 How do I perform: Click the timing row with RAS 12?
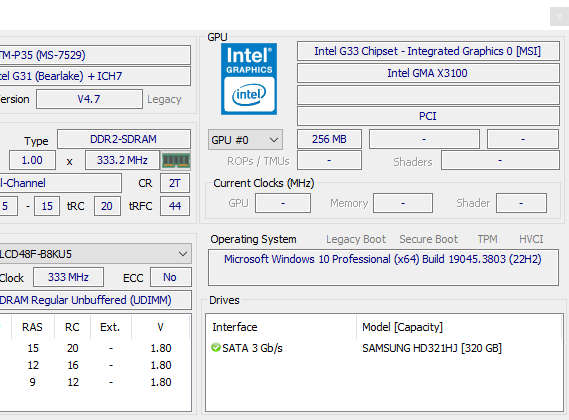click(95, 365)
